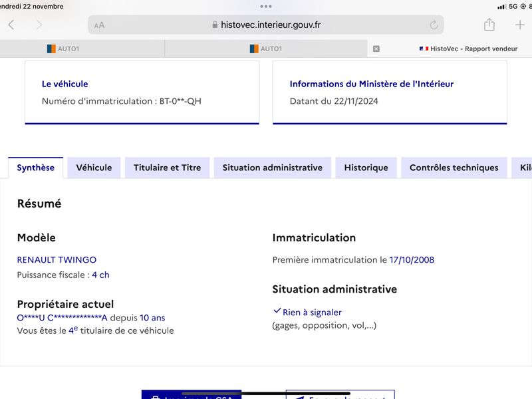Click the RENAULT TWINGO model text
The height and width of the screenshot is (399, 532).
57,260
